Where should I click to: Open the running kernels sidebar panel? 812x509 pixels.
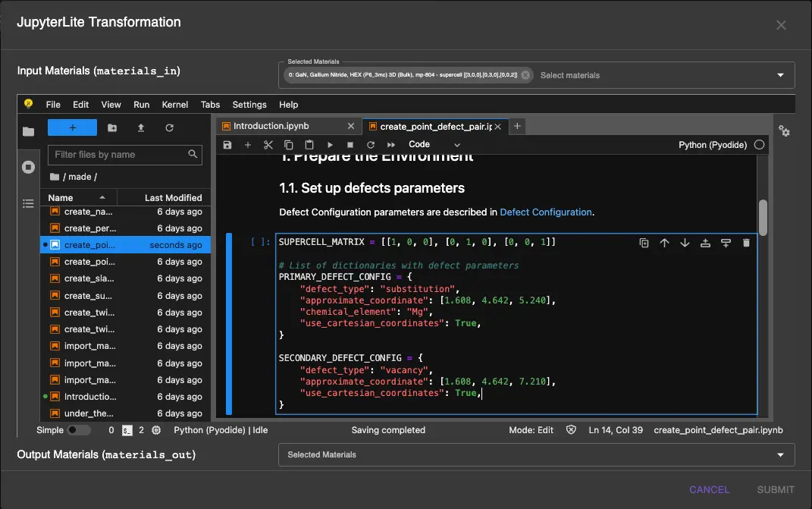(29, 167)
